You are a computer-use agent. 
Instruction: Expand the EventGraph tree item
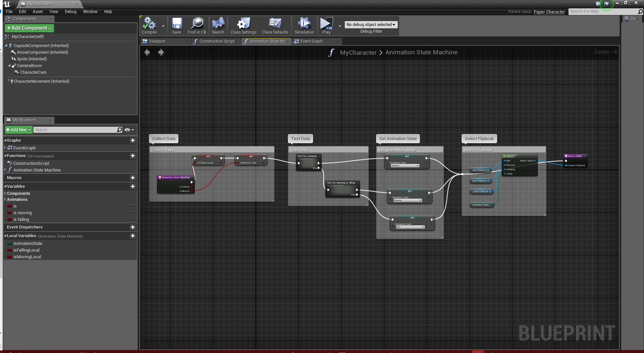coord(5,147)
